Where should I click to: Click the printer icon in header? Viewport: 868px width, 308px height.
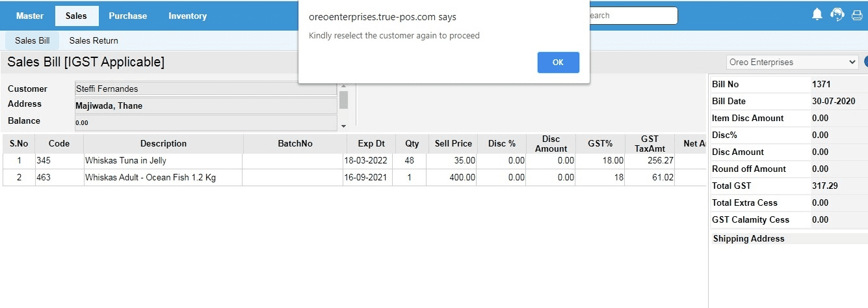857,15
